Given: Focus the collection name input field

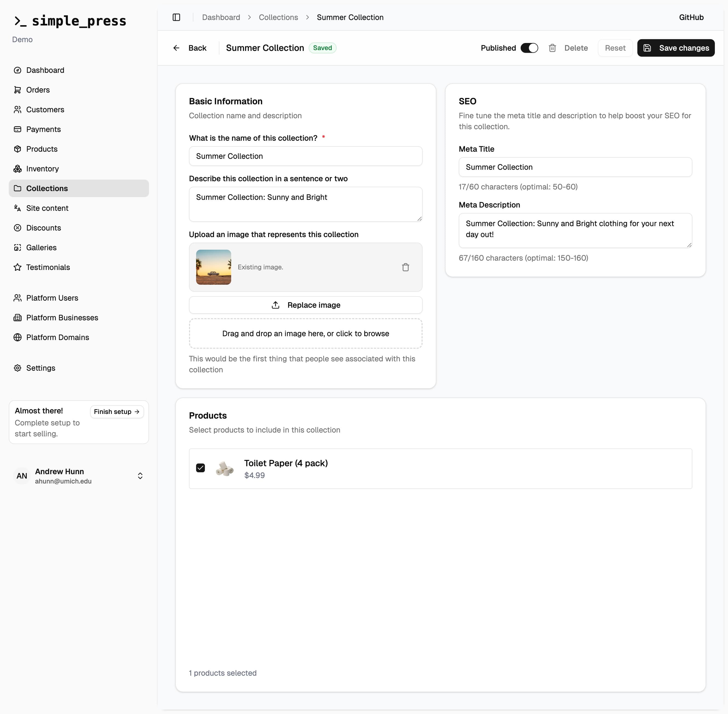Looking at the screenshot, I should click(306, 156).
